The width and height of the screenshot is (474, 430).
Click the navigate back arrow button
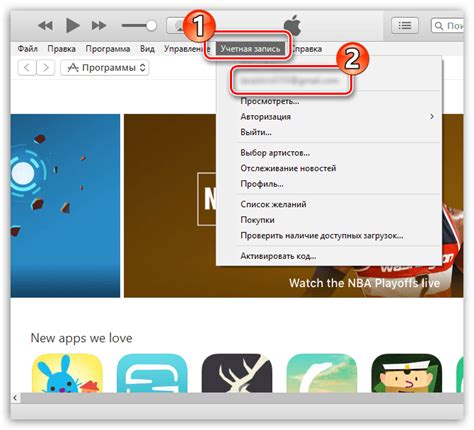coord(27,68)
